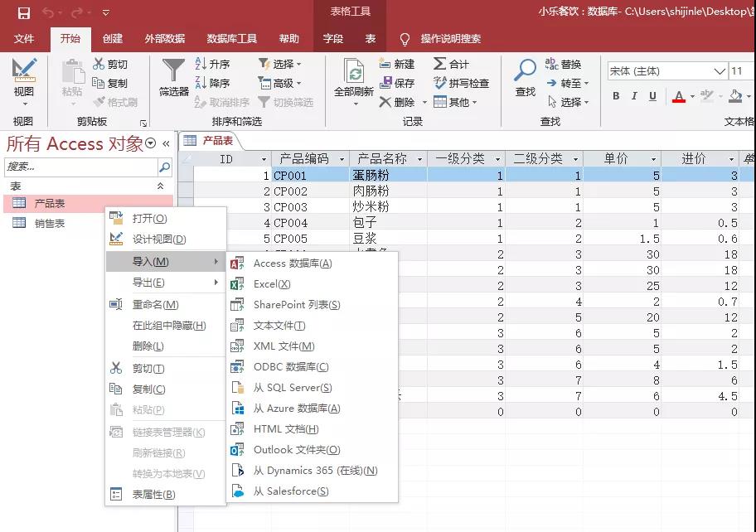The height and width of the screenshot is (532, 756).
Task: Open the ID column filter arrow
Action: point(264,159)
